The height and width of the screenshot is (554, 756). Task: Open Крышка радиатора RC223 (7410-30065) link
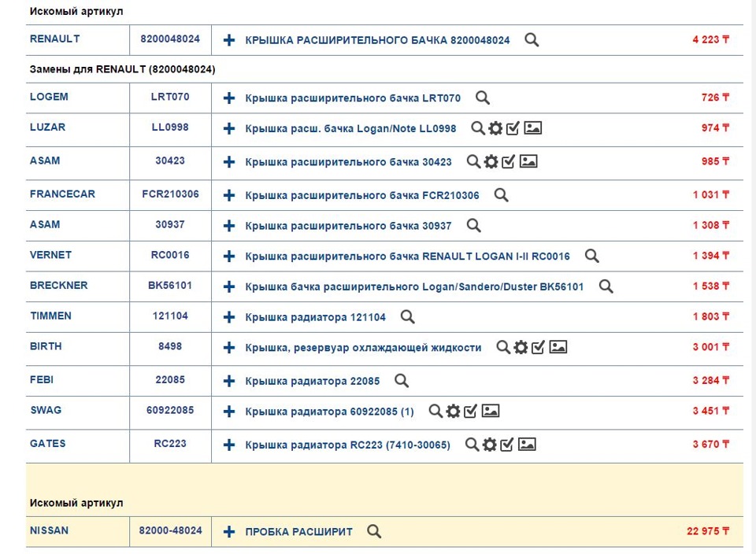click(347, 445)
